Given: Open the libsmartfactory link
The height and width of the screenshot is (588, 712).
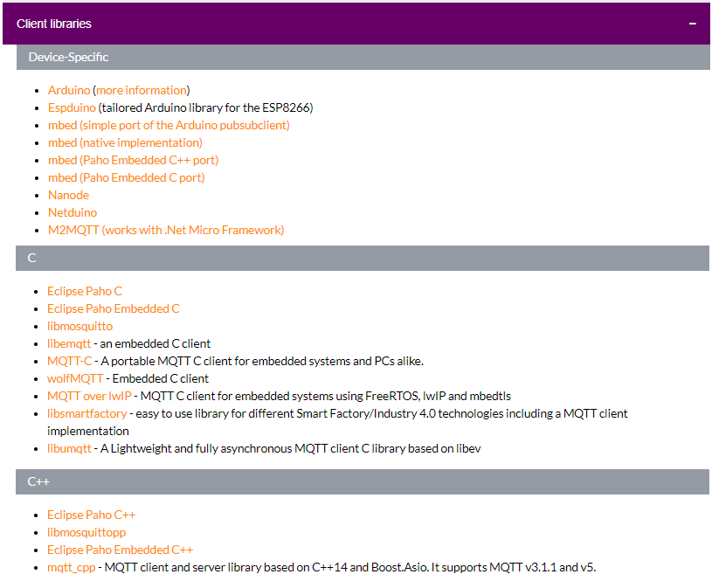Looking at the screenshot, I should [x=86, y=413].
